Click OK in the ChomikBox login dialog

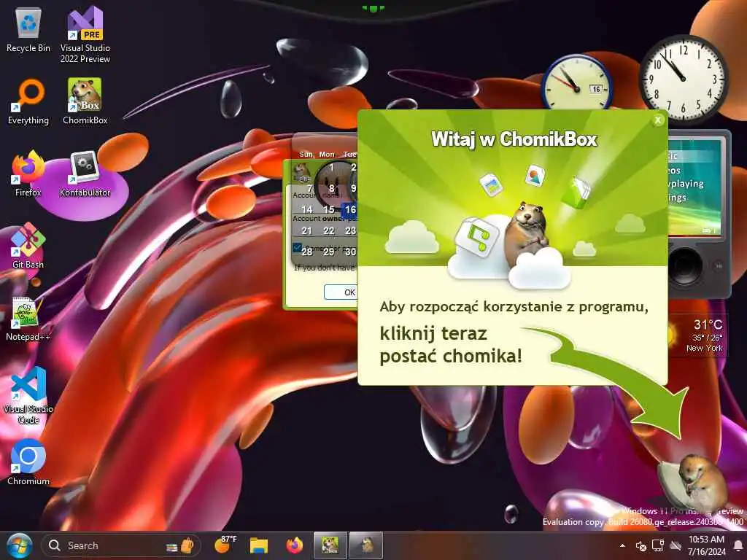341,292
